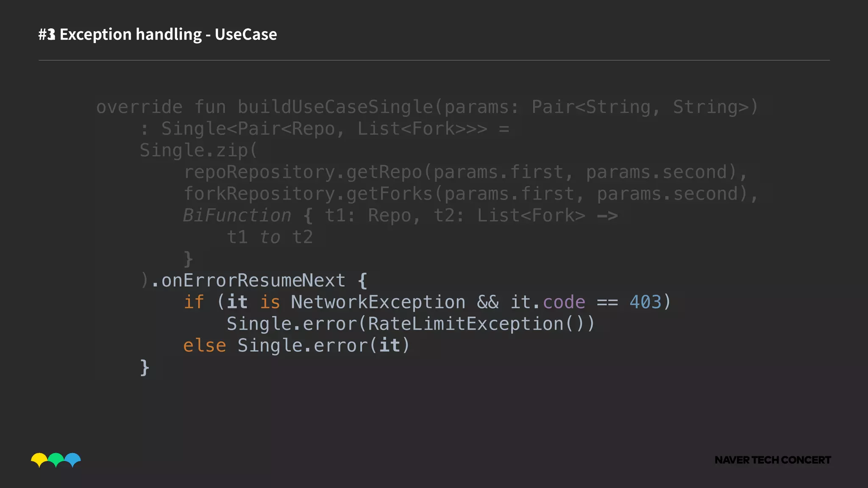
Task: Click the 'else' keyword
Action: coord(204,346)
